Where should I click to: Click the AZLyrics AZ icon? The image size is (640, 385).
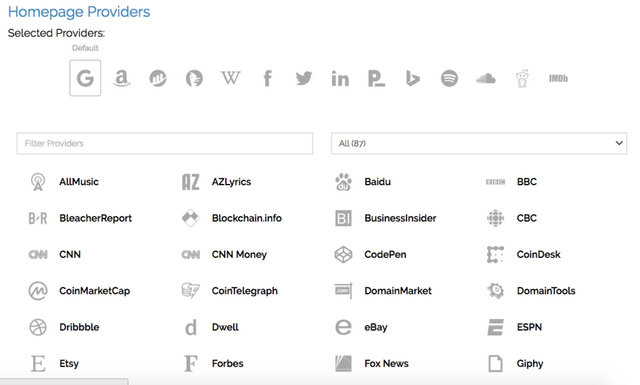pyautogui.click(x=191, y=182)
